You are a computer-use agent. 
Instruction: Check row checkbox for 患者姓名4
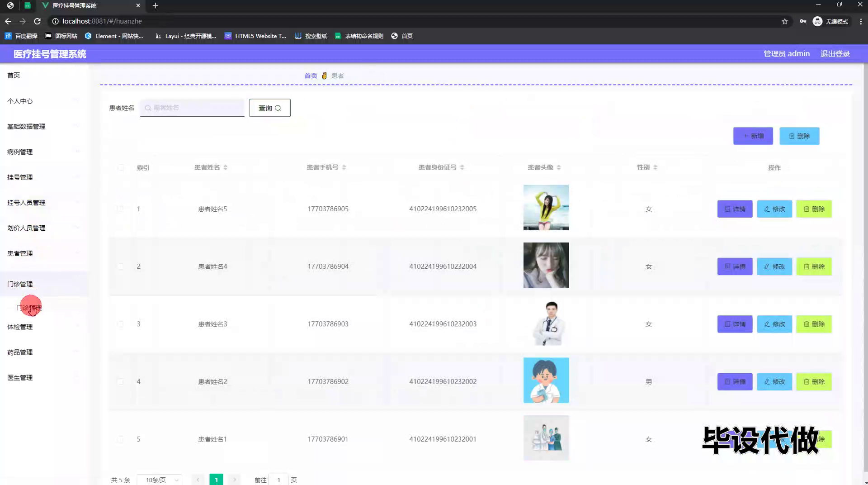(x=120, y=266)
